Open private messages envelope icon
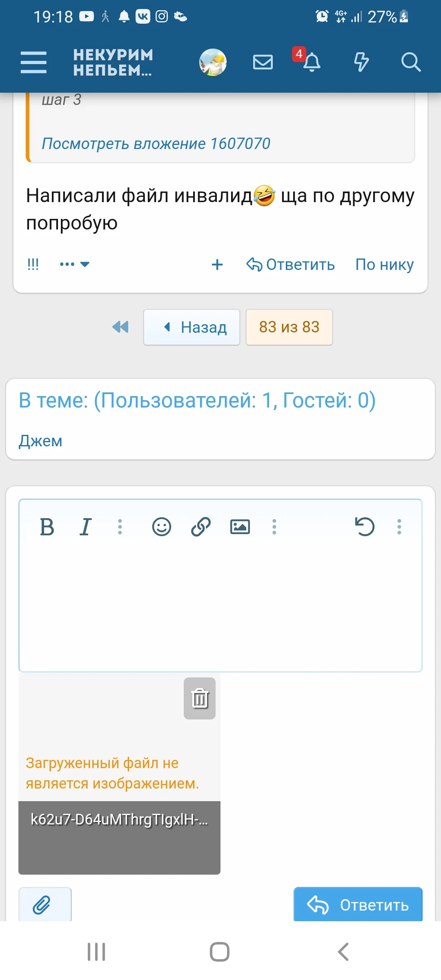Image resolution: width=441 pixels, height=980 pixels. point(263,62)
